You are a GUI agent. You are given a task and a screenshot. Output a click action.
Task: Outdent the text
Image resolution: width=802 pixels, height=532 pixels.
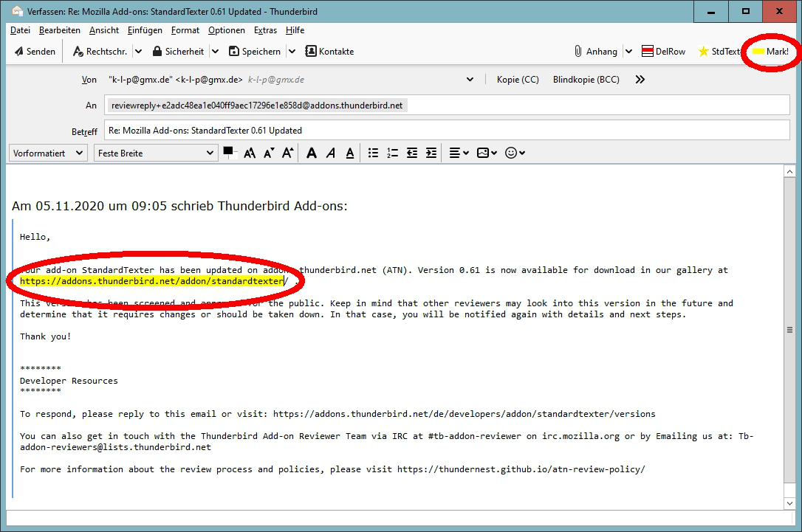coord(412,153)
